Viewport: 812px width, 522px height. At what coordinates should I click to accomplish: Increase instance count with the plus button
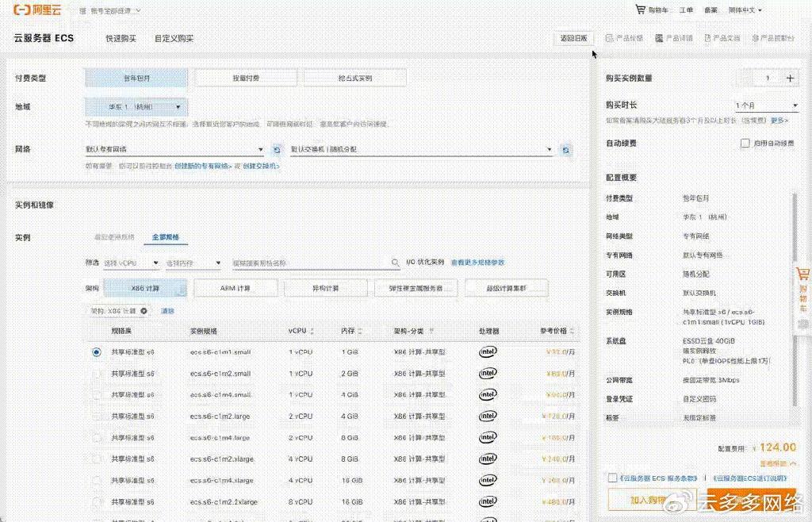790,79
